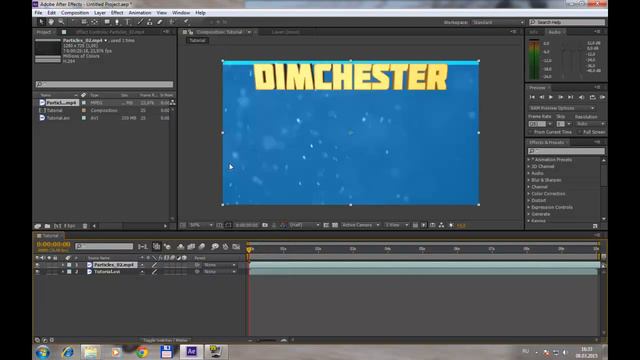Click the timeline current time display
Screen dimensions: 640x360
point(53,244)
